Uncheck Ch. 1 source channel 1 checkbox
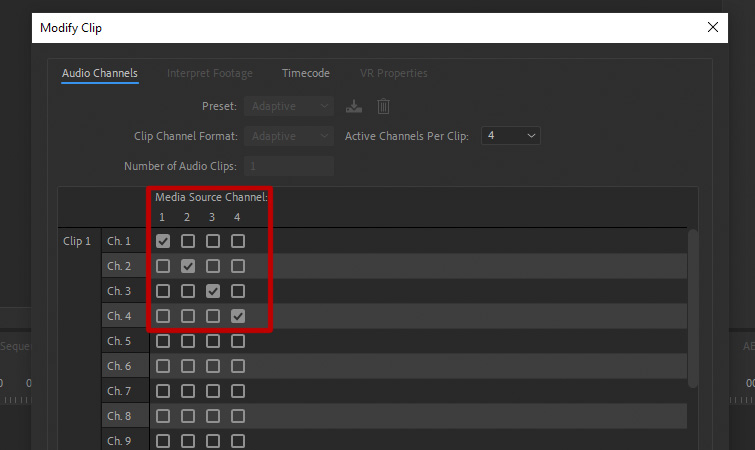 [163, 241]
